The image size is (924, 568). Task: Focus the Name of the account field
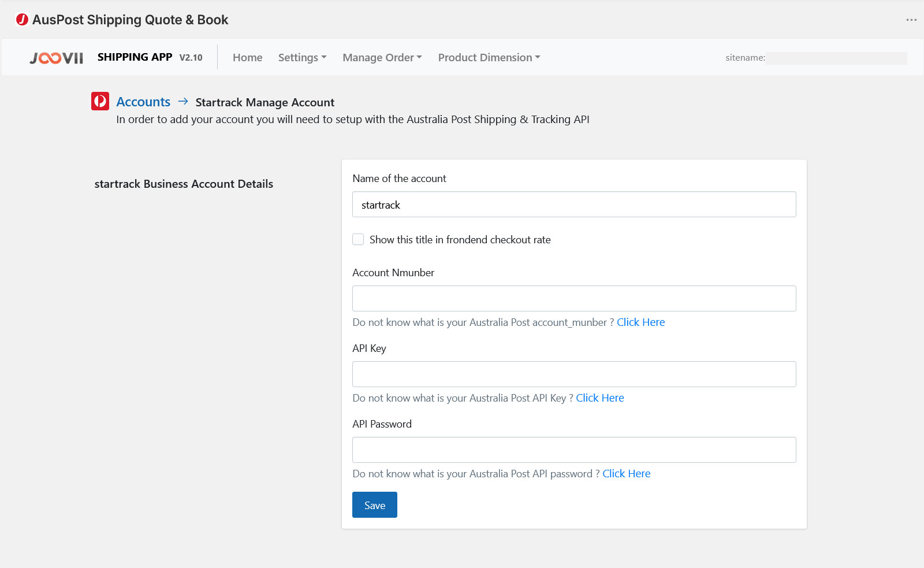coord(574,205)
